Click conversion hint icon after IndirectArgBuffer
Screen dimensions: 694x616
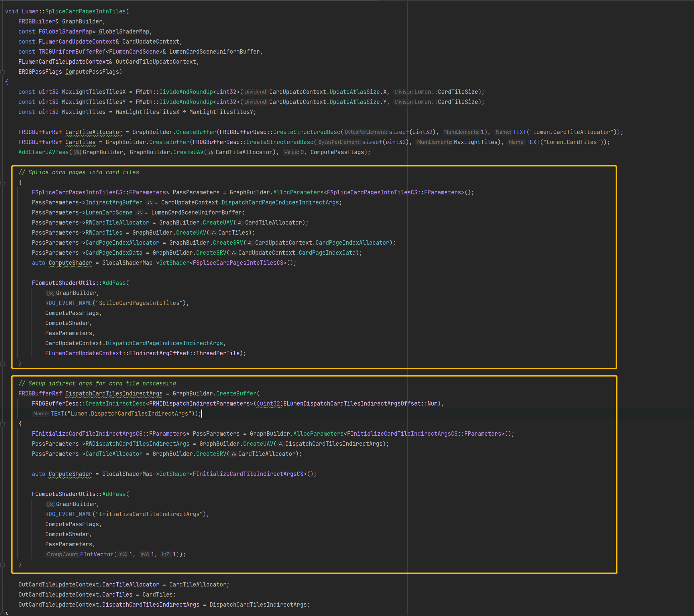coord(150,203)
